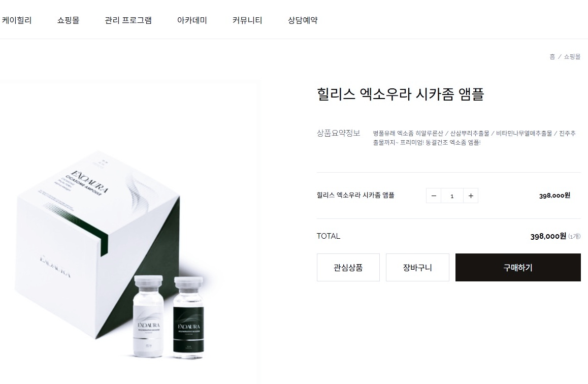Image resolution: width=588 pixels, height=384 pixels.
Task: Click the quantity input field showing 1
Action: point(452,196)
